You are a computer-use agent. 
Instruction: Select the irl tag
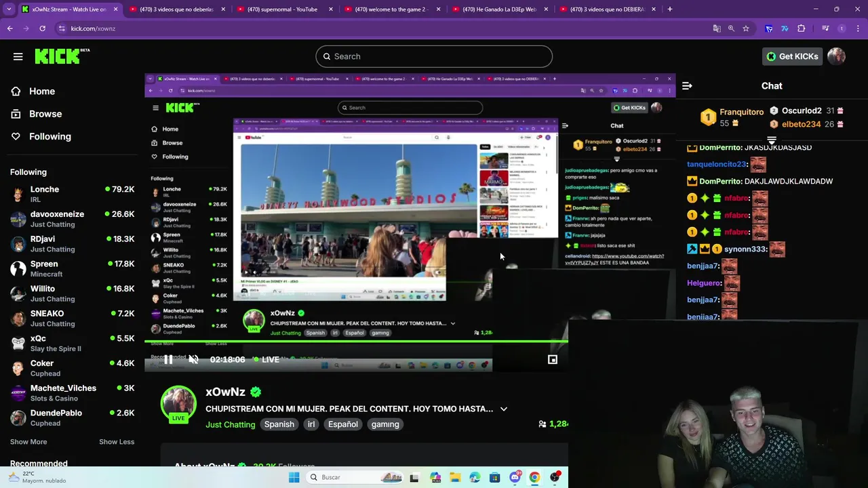click(311, 424)
